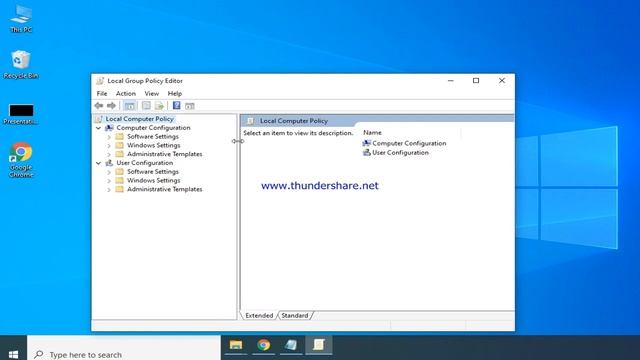Expand Windows Settings under User Configuration
Screen dimensions: 640x360
pos(109,181)
